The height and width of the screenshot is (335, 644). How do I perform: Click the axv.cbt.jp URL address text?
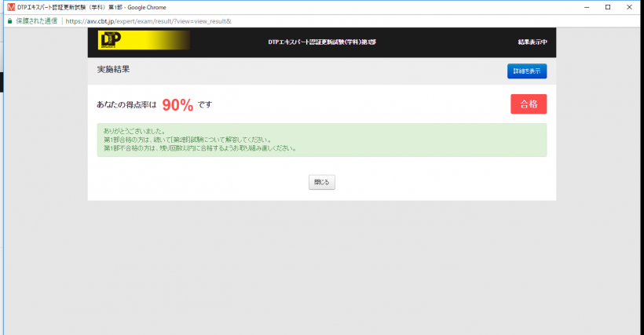(x=148, y=20)
